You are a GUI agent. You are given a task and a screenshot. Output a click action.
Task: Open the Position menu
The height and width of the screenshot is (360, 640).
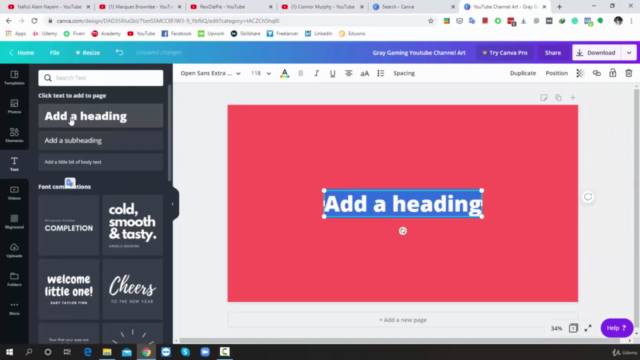tap(557, 73)
